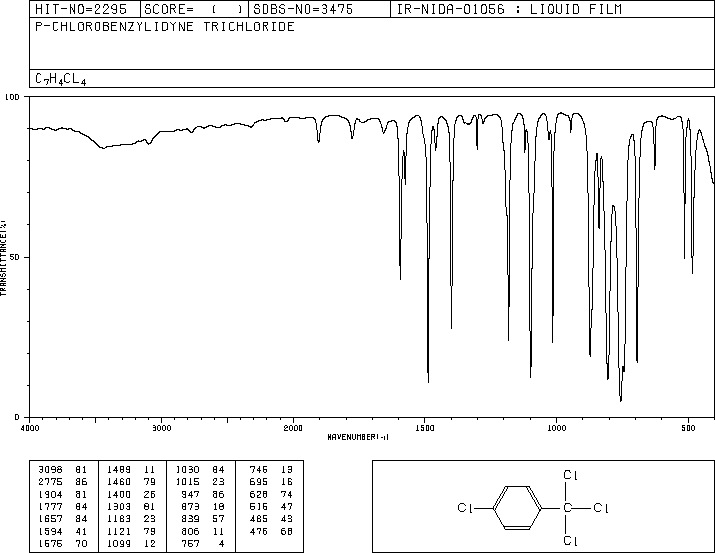Select the 4000 tick label on x-axis

tap(30, 428)
